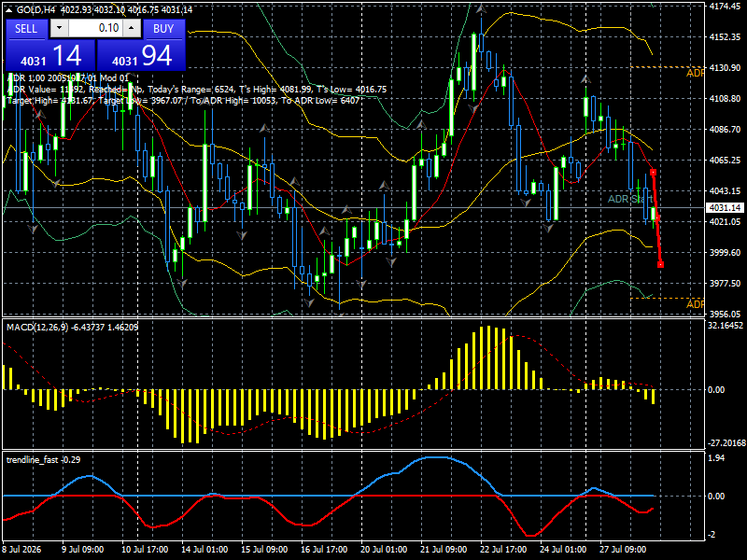The width and height of the screenshot is (747, 560).
Task: Click the trendline_fast zero level 0.00 label
Action: point(716,497)
